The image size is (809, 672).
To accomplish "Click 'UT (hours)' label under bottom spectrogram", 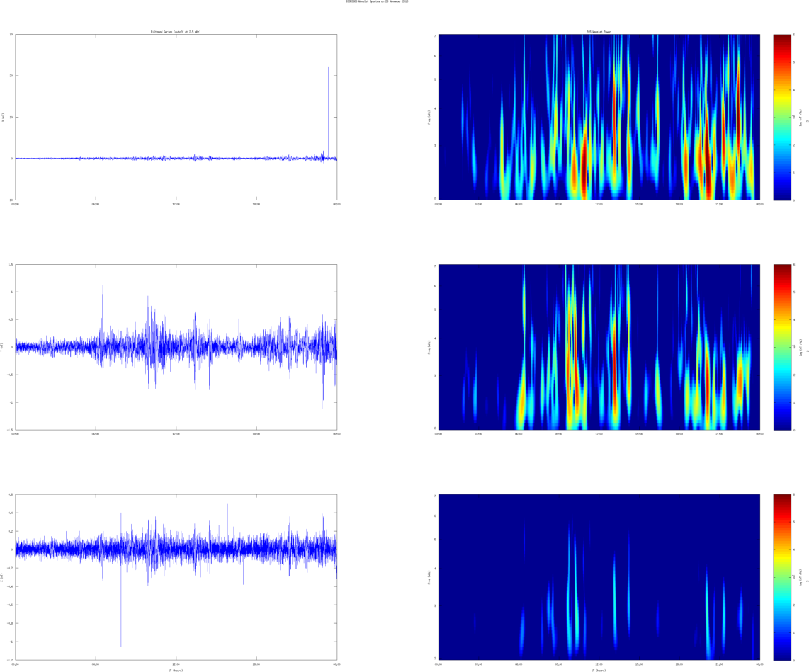I will pyautogui.click(x=599, y=670).
